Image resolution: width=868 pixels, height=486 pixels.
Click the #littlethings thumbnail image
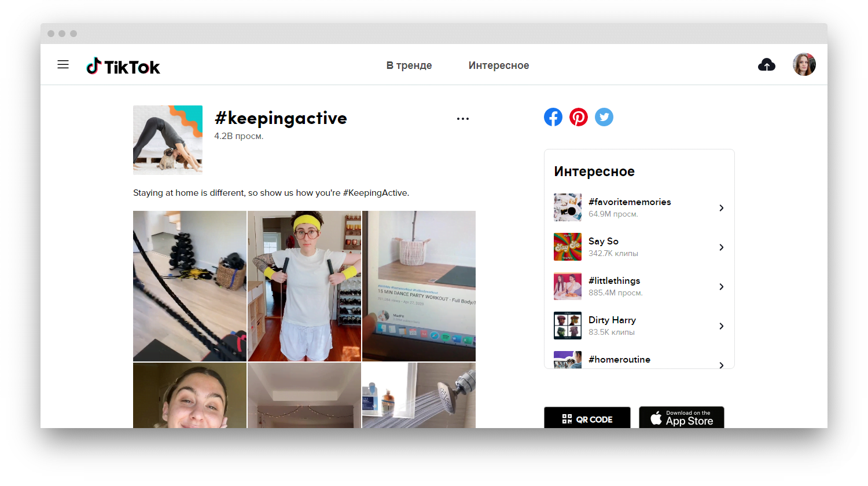coord(568,286)
